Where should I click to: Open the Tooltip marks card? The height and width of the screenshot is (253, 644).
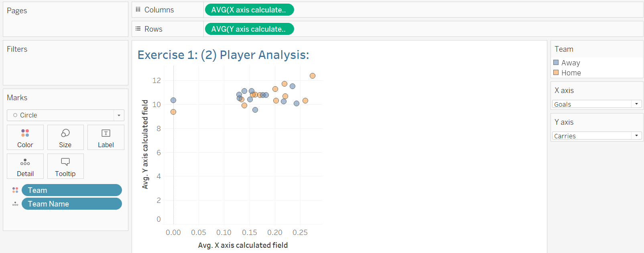[x=65, y=166]
